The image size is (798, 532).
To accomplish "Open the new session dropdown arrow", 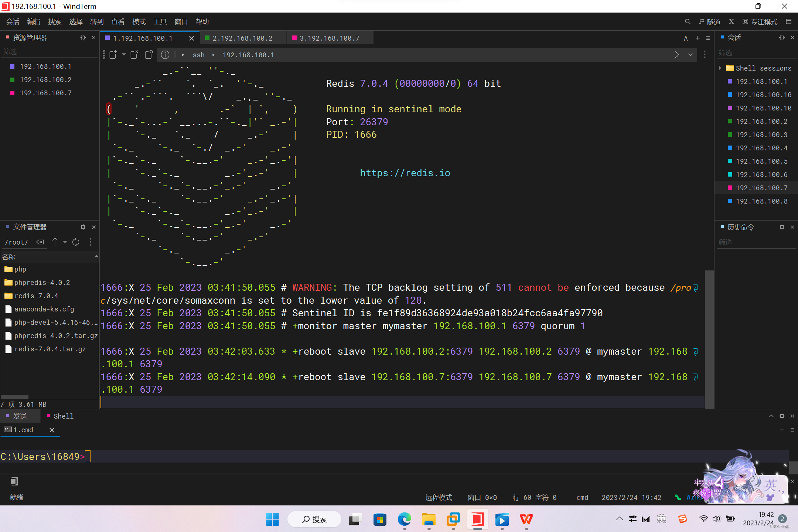I will coord(124,55).
